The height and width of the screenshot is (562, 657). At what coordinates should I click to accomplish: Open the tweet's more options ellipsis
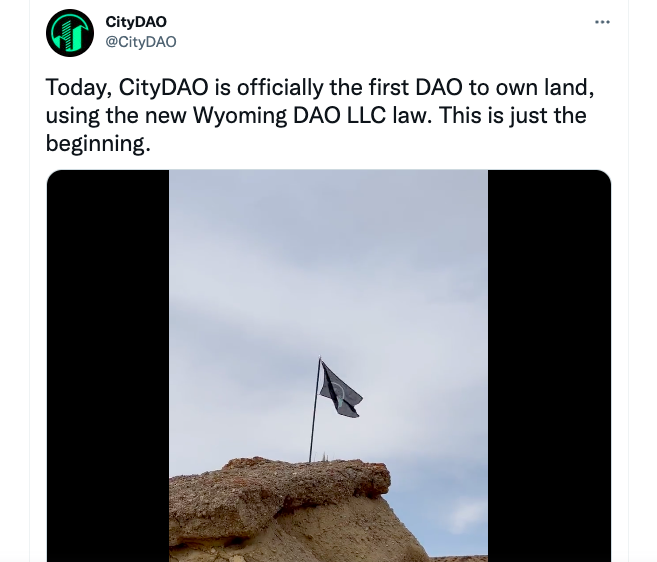tap(602, 22)
